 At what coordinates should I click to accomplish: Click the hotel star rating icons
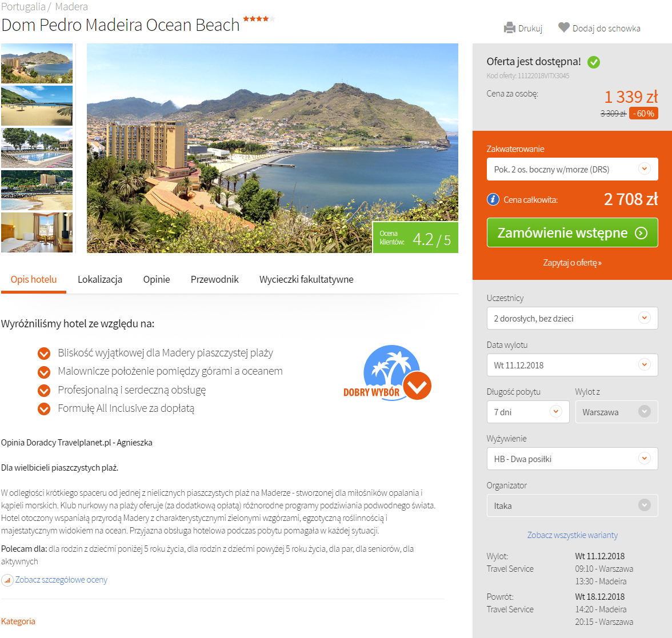[259, 19]
